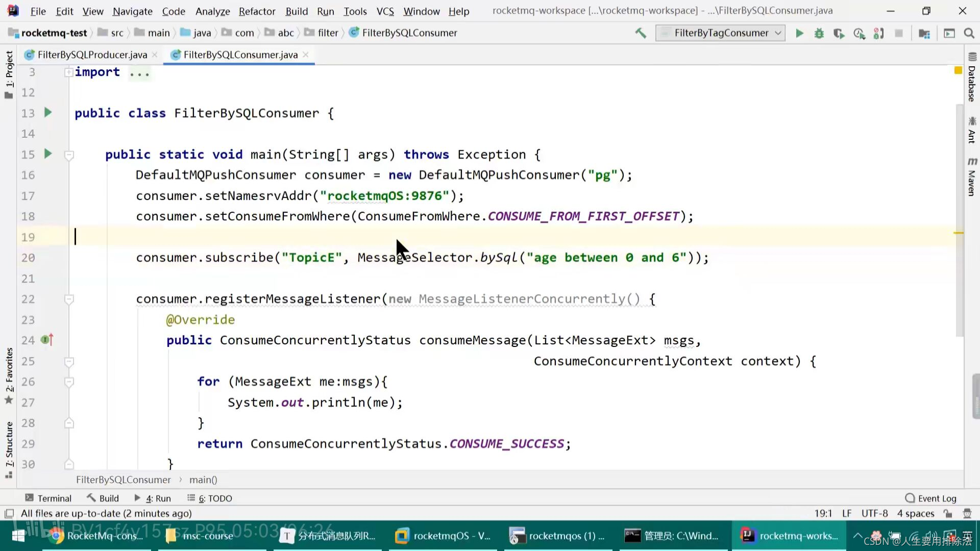Close the FilterBySQLConsumer.java tab
This screenshot has width=980, height=551.
click(305, 55)
